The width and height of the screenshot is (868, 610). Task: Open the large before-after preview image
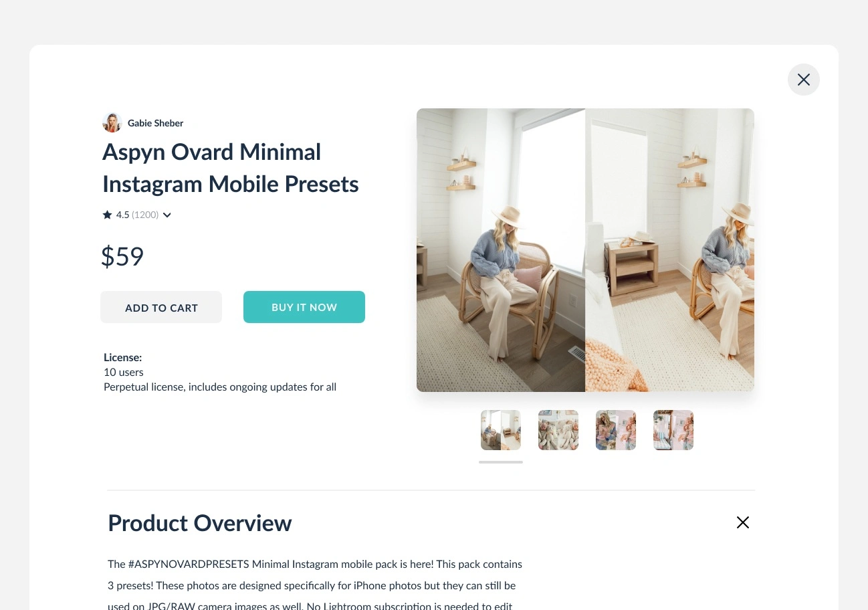tap(585, 250)
